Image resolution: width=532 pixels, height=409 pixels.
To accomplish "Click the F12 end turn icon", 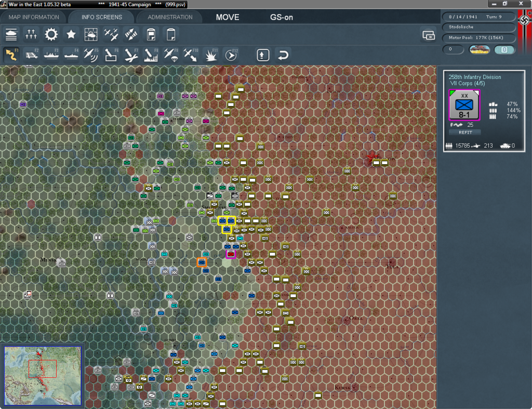I will [x=231, y=55].
